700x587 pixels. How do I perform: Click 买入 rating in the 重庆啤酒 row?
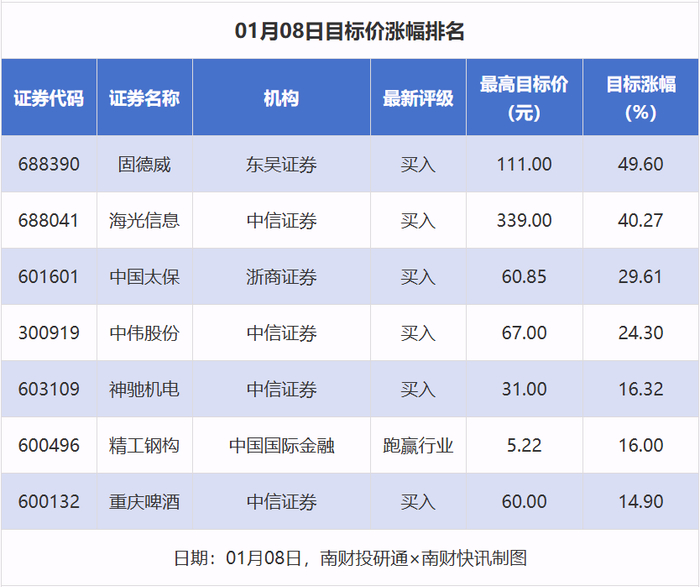(418, 502)
